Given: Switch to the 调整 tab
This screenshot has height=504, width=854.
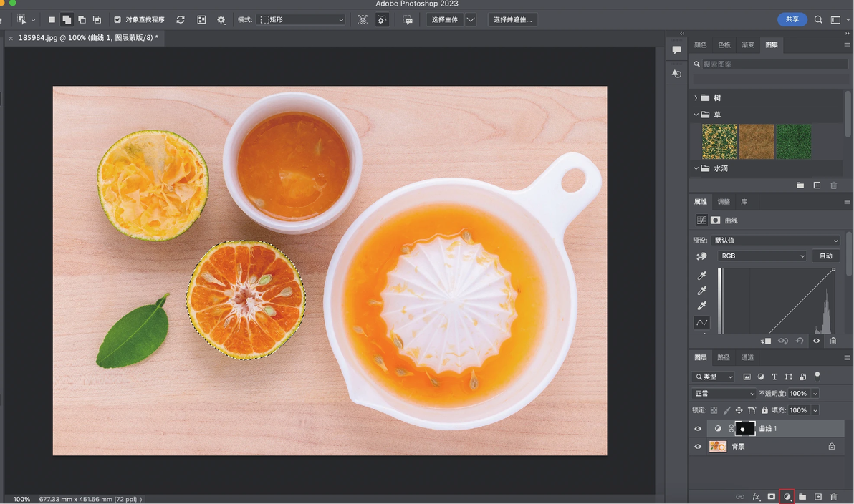Looking at the screenshot, I should pos(724,202).
